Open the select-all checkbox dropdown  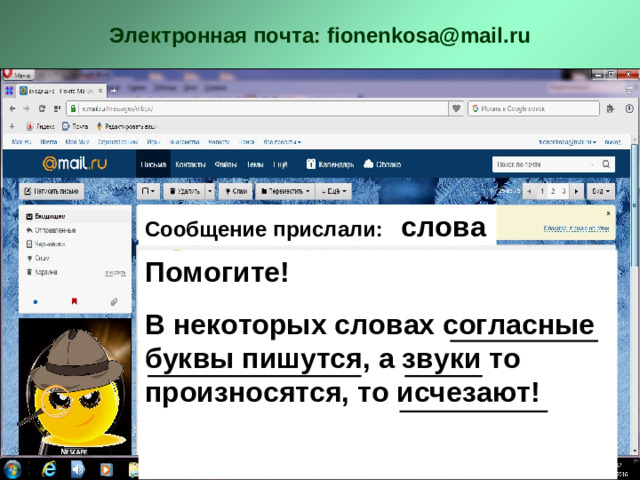(x=148, y=191)
